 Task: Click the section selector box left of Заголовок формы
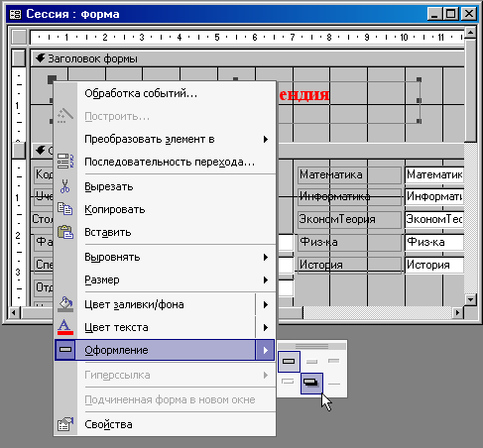pos(19,58)
